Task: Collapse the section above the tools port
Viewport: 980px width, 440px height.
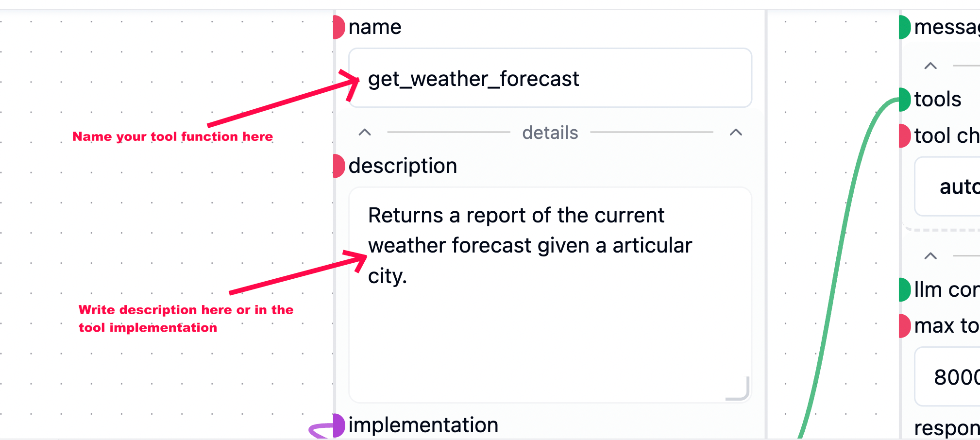Action: (x=929, y=66)
